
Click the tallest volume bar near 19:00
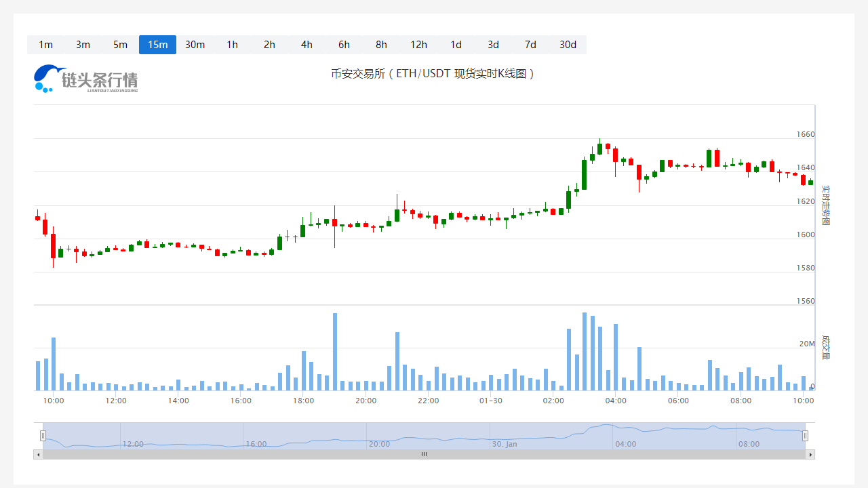tap(335, 351)
